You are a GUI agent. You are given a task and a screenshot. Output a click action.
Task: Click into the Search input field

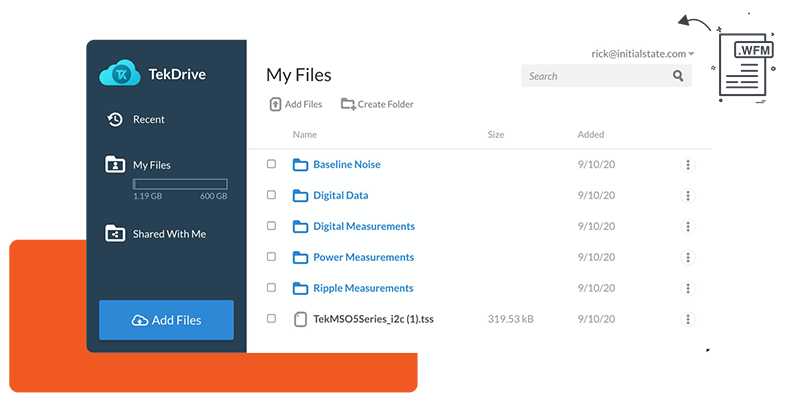pyautogui.click(x=595, y=76)
